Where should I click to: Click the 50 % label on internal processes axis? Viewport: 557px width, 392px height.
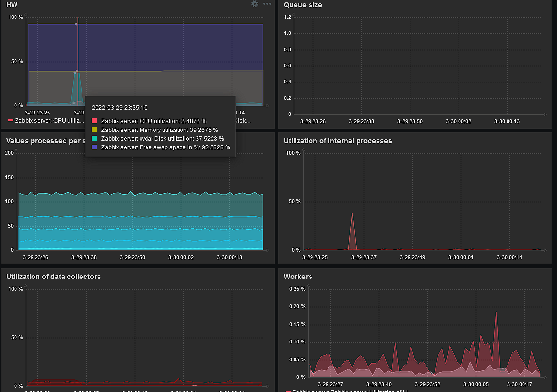coord(295,202)
